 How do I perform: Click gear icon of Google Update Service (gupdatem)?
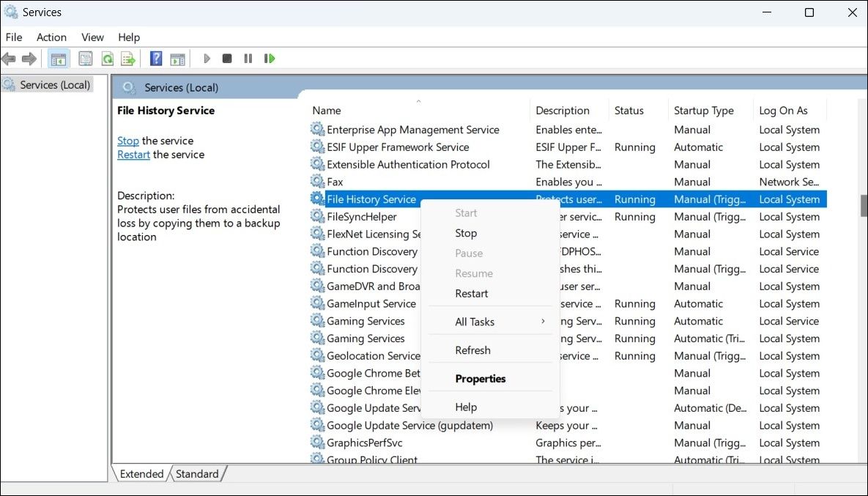(x=317, y=425)
